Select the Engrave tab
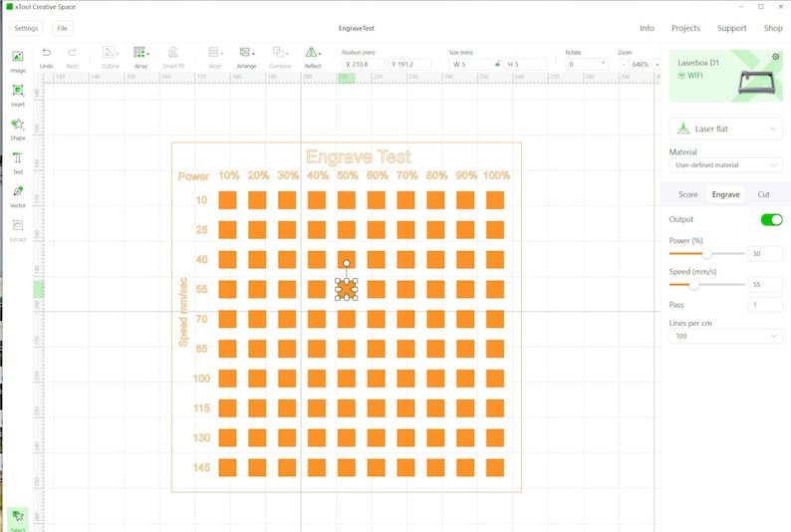Image resolution: width=791 pixels, height=532 pixels. 726,194
